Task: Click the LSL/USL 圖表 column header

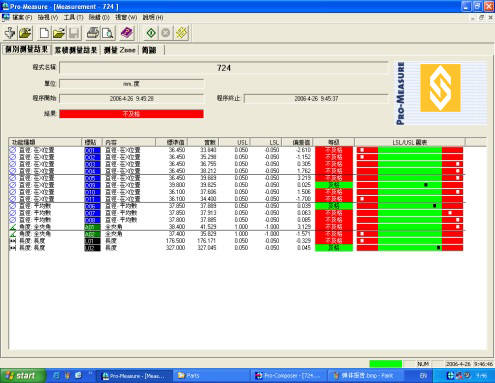Action: 410,142
